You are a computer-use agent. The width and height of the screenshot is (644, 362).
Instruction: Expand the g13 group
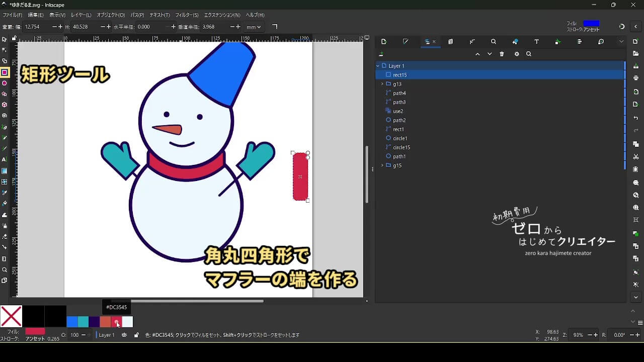[x=382, y=84]
